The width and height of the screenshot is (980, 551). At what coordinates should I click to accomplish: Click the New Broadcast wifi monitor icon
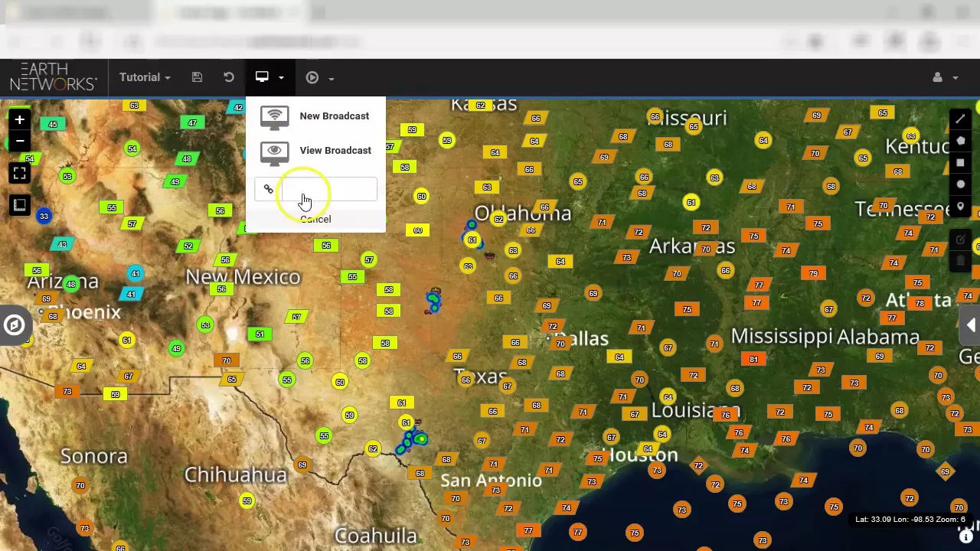click(x=274, y=116)
